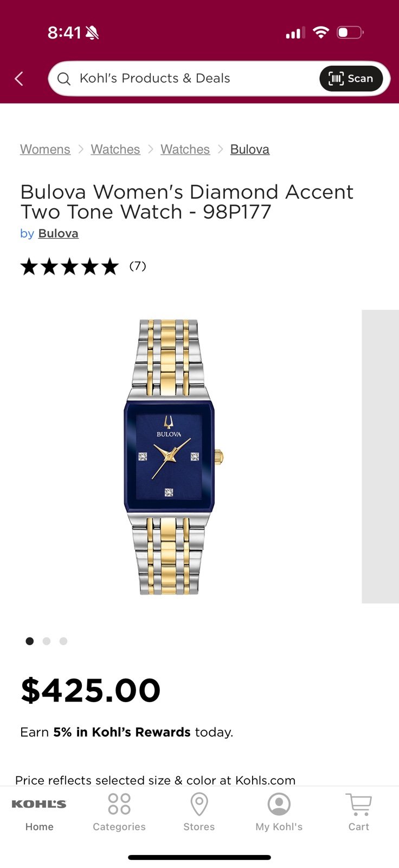Viewport: 399px width, 868px height.
Task: Select the first image carousel dot
Action: click(30, 641)
